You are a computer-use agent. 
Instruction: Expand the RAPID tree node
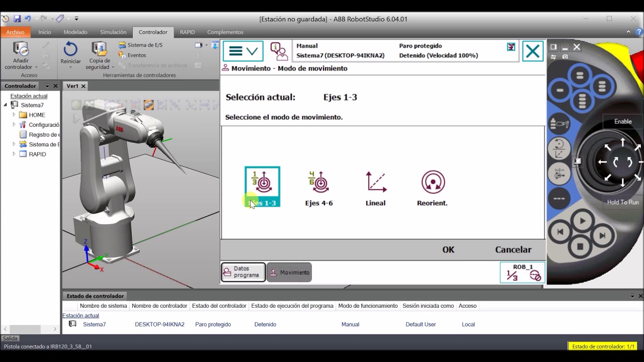14,154
